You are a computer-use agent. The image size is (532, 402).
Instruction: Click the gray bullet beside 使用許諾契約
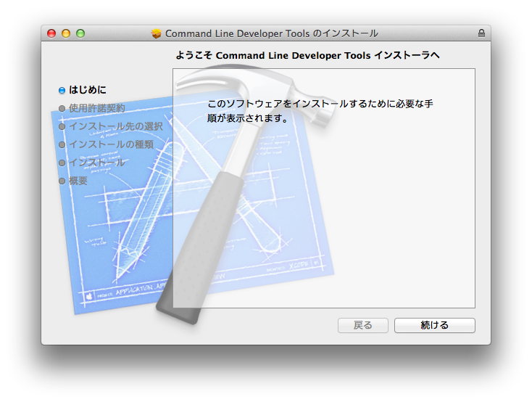[62, 109]
